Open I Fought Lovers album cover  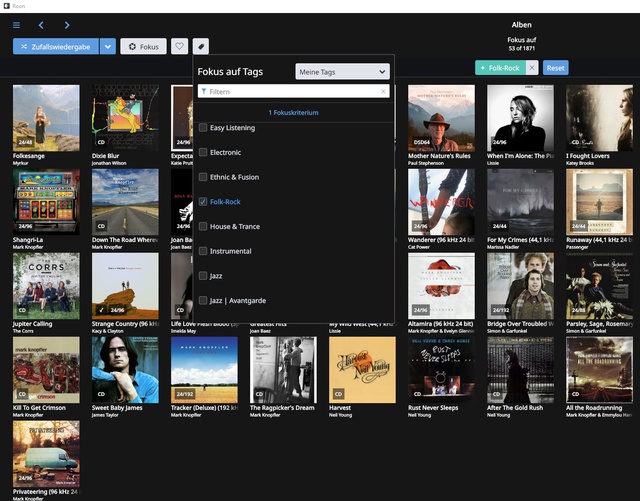(x=600, y=118)
